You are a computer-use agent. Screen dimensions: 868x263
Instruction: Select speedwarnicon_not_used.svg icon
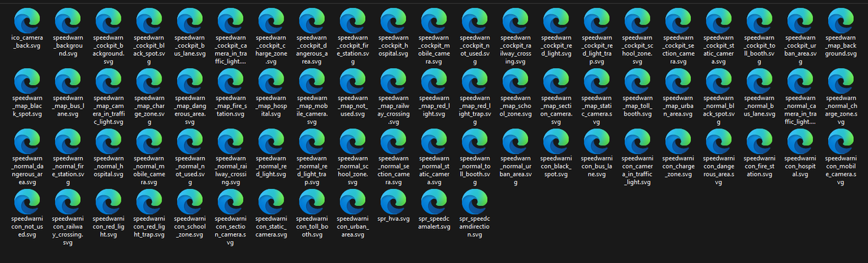27,202
